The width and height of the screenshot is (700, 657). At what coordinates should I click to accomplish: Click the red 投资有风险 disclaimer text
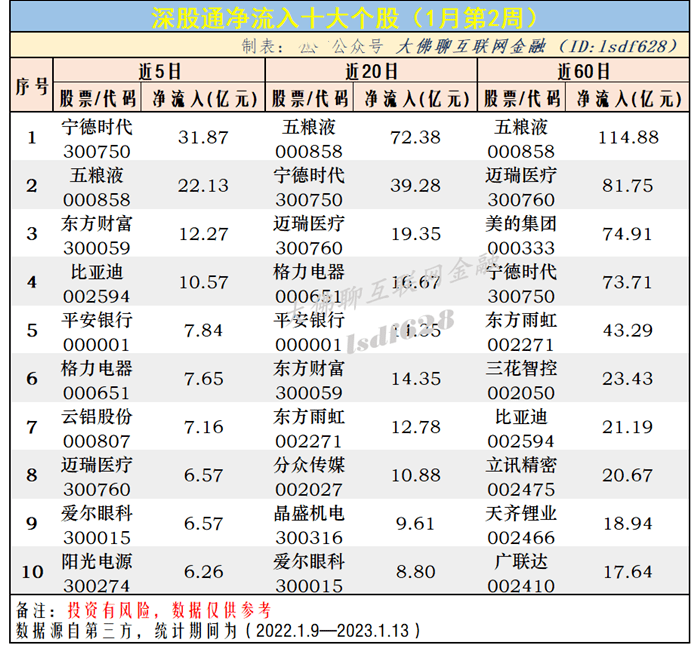[x=112, y=609]
